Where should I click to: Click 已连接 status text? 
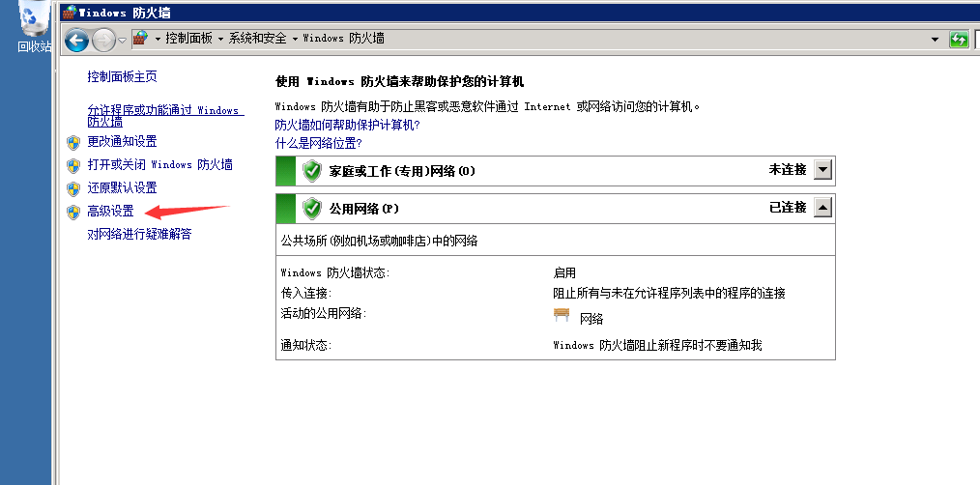(788, 207)
